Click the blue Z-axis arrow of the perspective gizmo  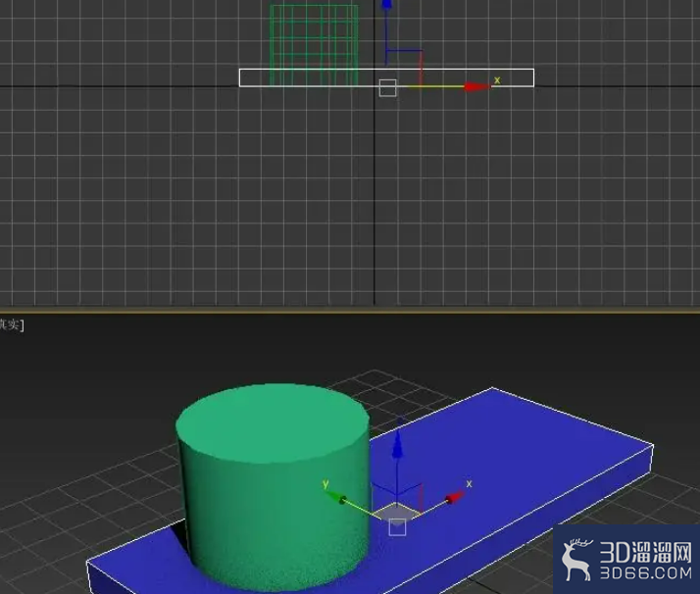397,444
